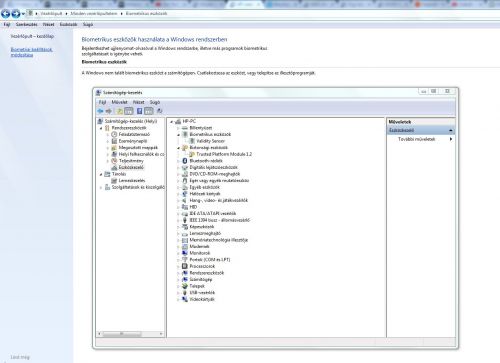Click the DVD/CD-ROM-meghajtók drive icon
This screenshot has height=363, width=500.
click(x=185, y=174)
